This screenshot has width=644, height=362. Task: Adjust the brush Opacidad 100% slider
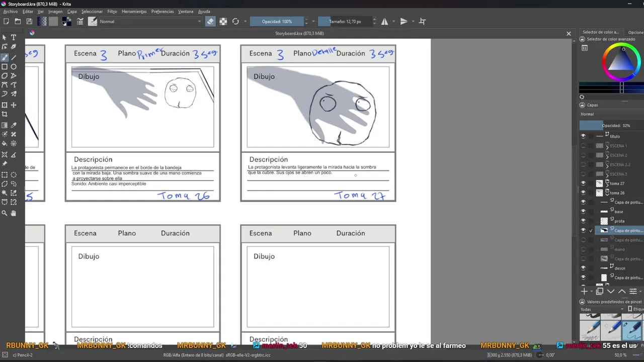point(277,21)
